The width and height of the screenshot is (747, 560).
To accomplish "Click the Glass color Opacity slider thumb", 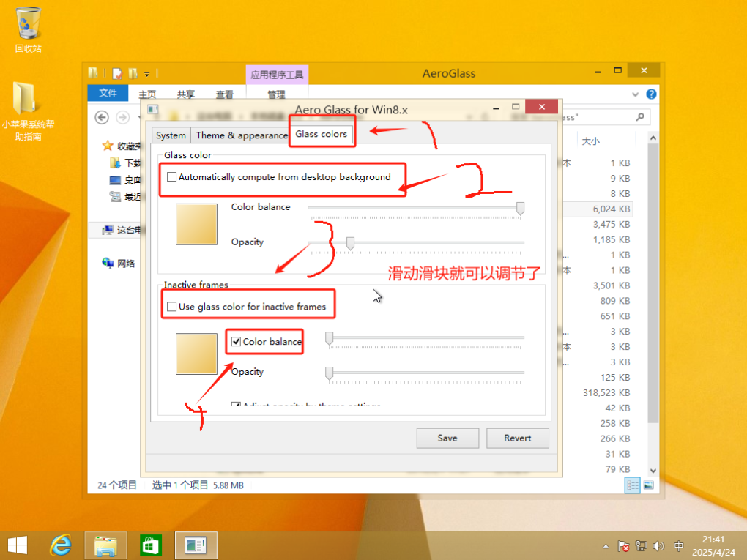I will click(350, 243).
